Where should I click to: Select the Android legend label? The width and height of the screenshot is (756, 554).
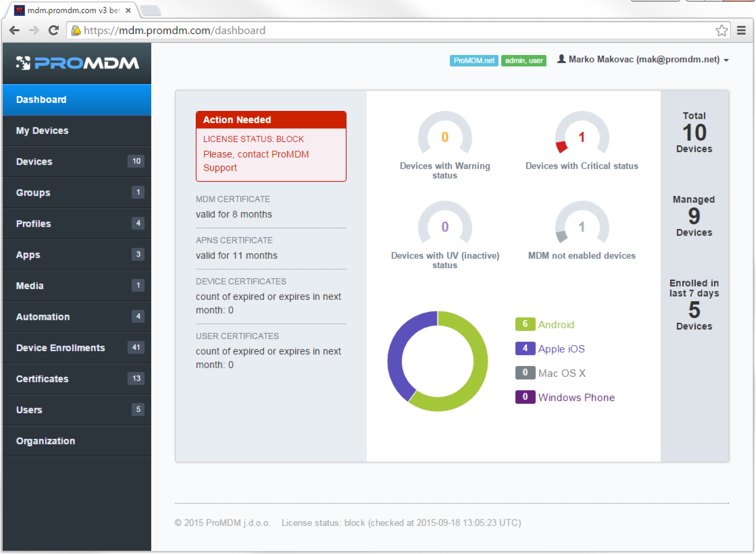(x=556, y=325)
